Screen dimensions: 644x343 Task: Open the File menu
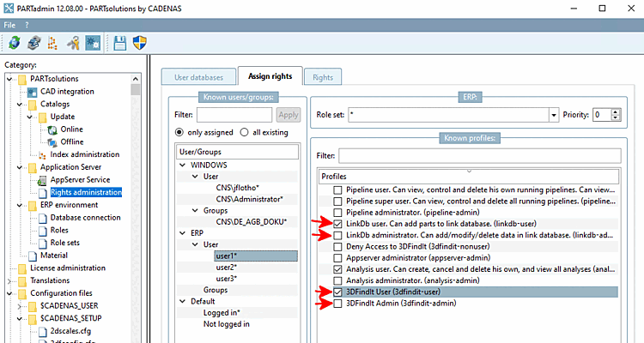click(9, 25)
